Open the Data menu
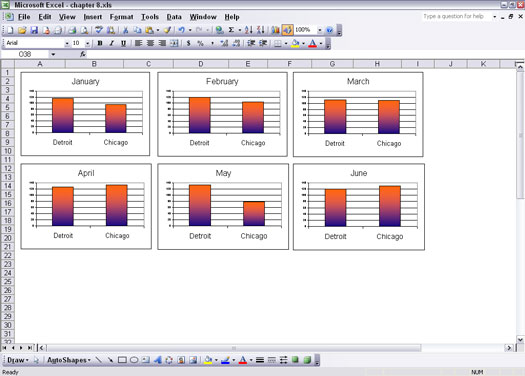 click(174, 17)
